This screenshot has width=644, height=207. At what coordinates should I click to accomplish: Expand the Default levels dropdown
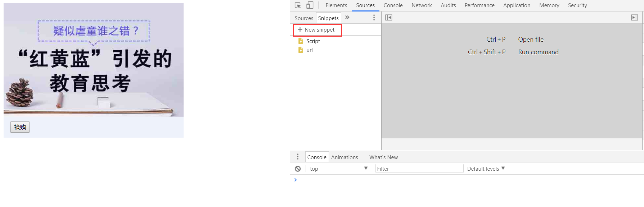pos(486,169)
